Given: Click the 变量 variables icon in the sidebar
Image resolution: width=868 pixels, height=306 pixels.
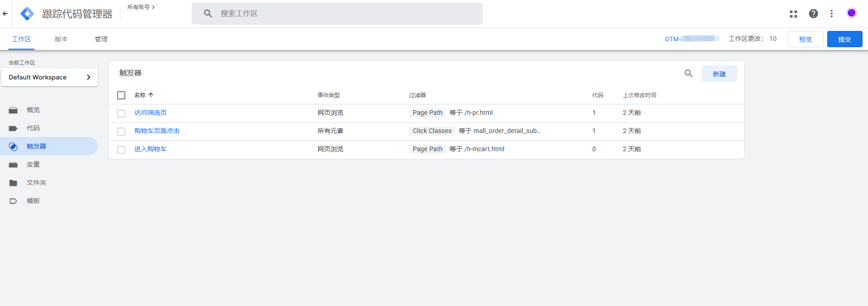Looking at the screenshot, I should [x=13, y=165].
